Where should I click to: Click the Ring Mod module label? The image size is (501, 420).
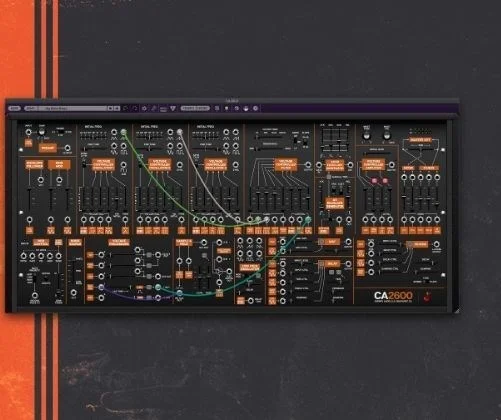coord(59,165)
